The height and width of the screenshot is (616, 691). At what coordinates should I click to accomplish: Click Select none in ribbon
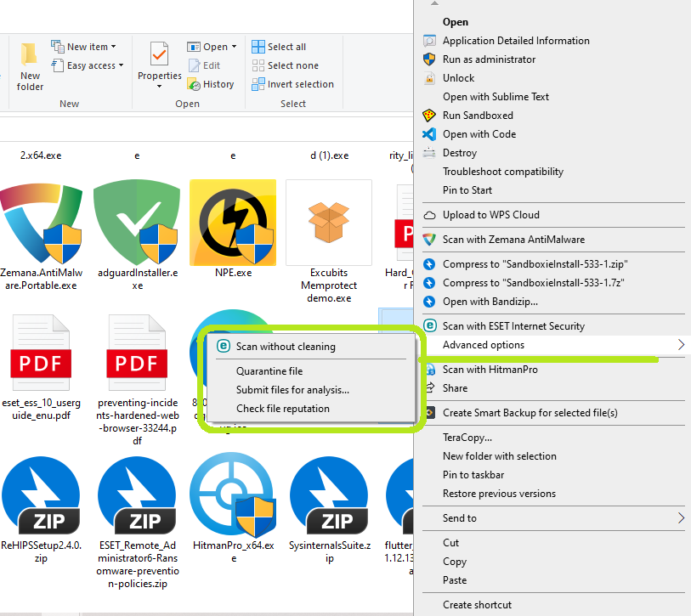pos(285,65)
